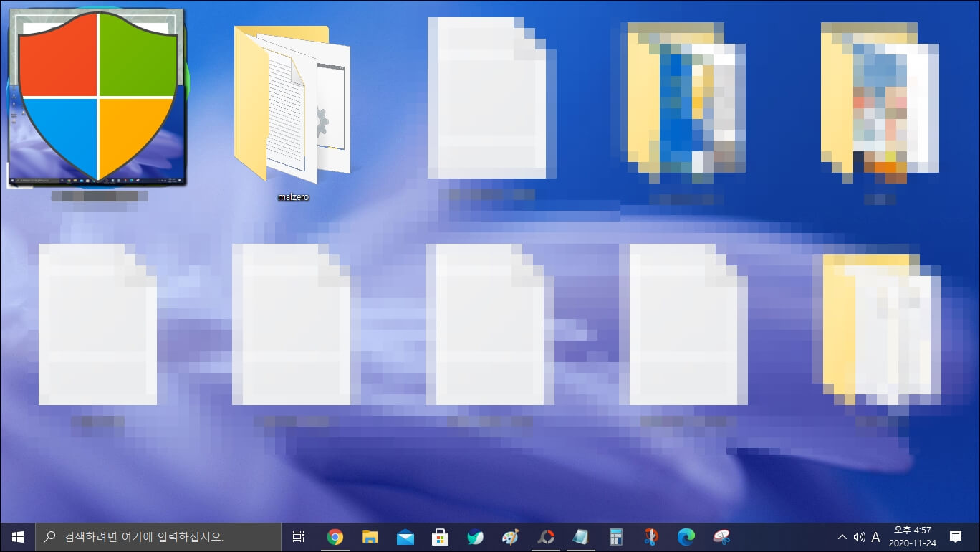Launch Microsoft Edge from the taskbar
The height and width of the screenshot is (552, 980).
(686, 536)
